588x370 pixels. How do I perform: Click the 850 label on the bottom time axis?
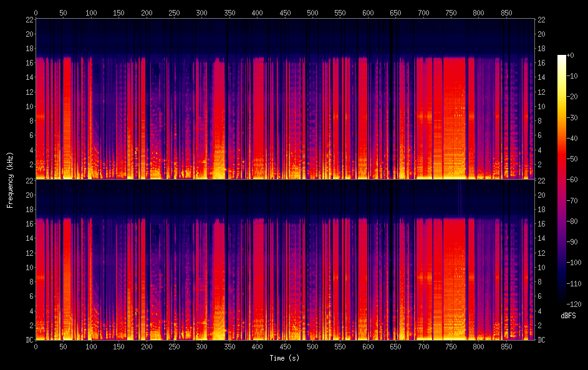[506, 347]
